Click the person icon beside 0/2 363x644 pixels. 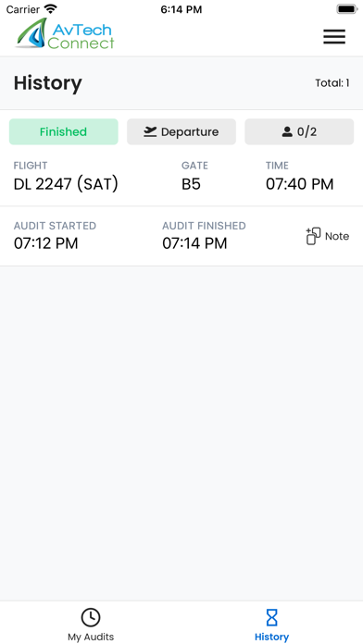click(287, 131)
